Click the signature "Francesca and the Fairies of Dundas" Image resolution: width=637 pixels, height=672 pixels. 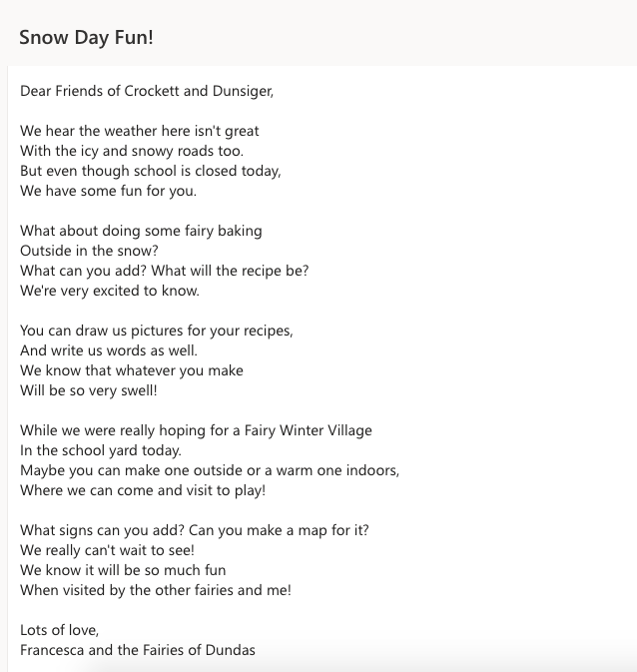coord(138,650)
